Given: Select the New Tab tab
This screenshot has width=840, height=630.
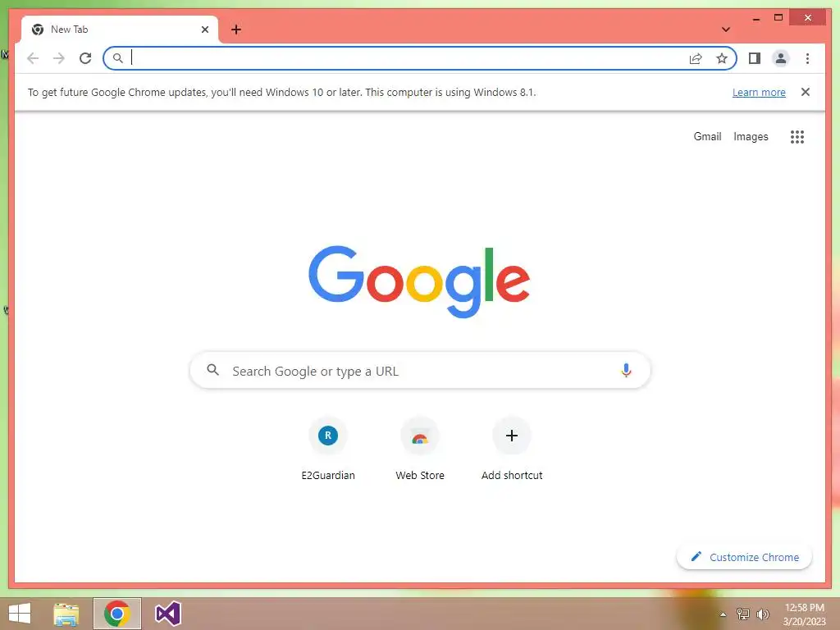Looking at the screenshot, I should pos(120,30).
